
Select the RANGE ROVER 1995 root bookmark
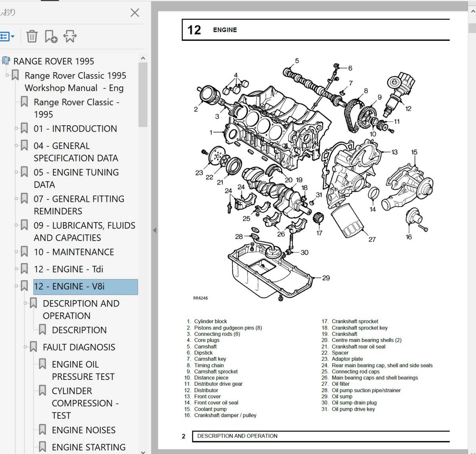click(54, 61)
